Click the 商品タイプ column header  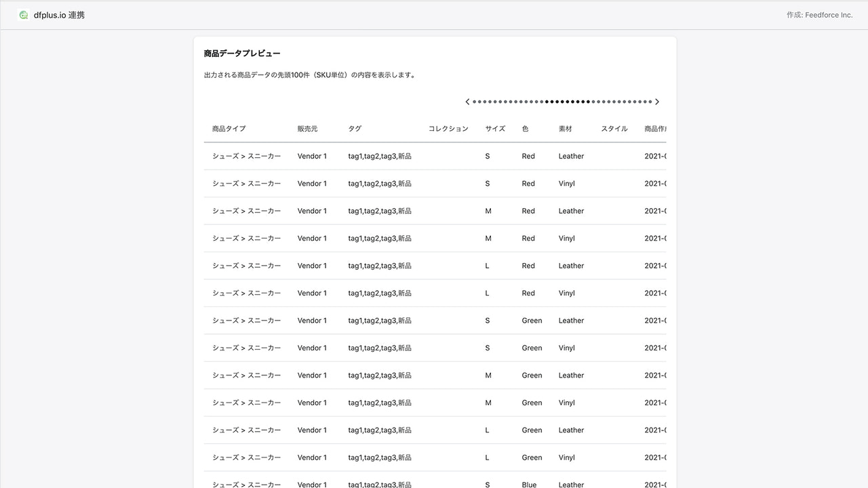click(x=230, y=129)
